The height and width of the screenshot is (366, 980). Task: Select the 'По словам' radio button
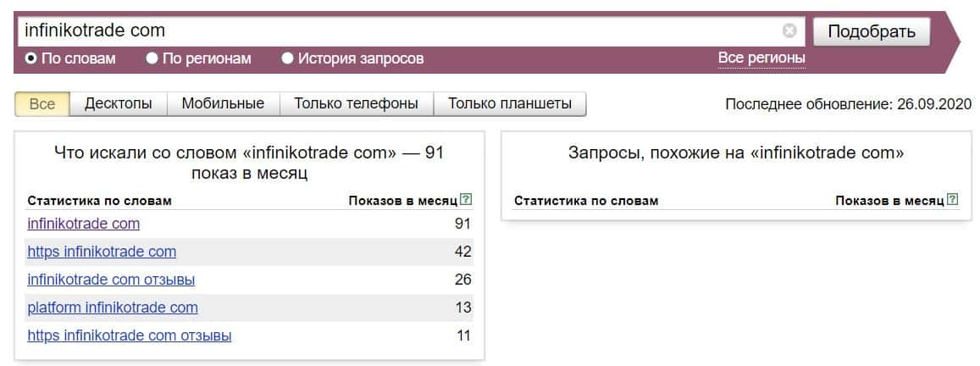[x=31, y=58]
